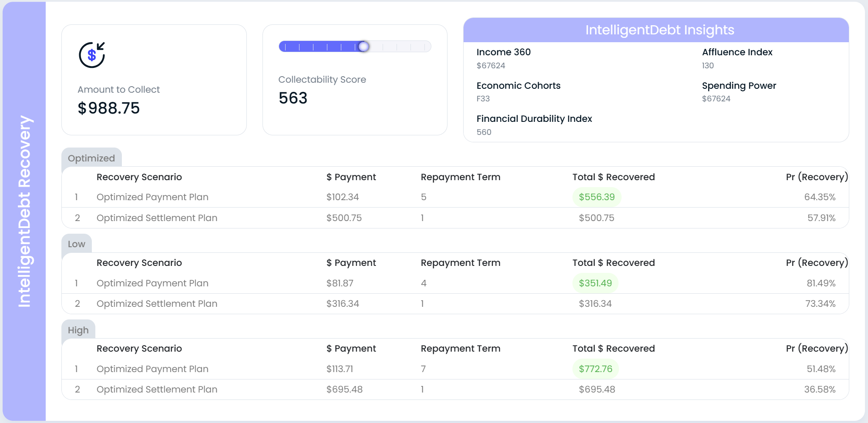Click the Financial Durability Index label
Image resolution: width=868 pixels, height=423 pixels.
pyautogui.click(x=534, y=119)
